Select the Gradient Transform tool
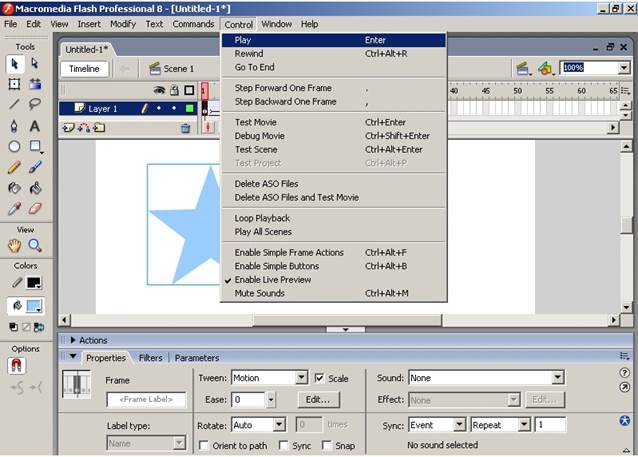 [x=35, y=84]
